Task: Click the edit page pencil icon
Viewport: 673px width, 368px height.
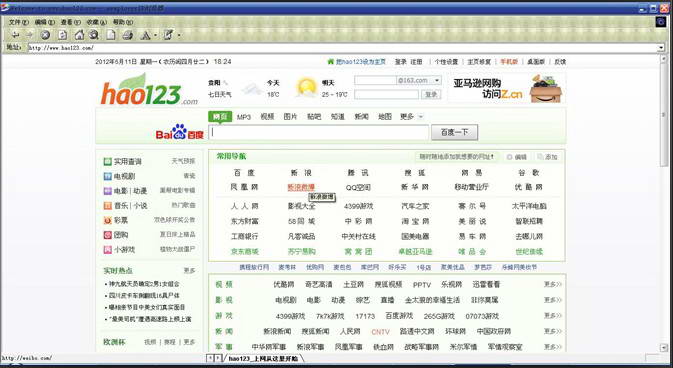Action: (168, 35)
